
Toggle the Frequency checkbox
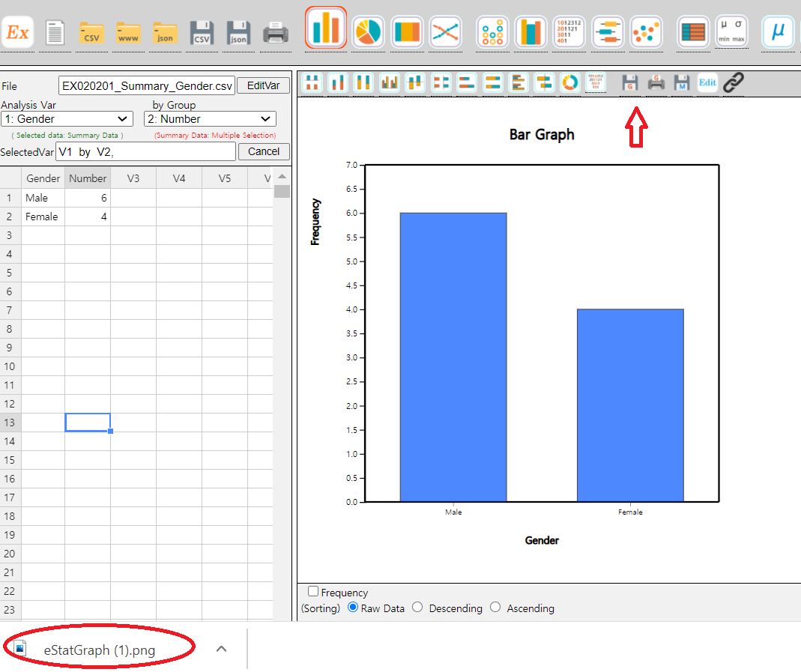click(x=313, y=591)
